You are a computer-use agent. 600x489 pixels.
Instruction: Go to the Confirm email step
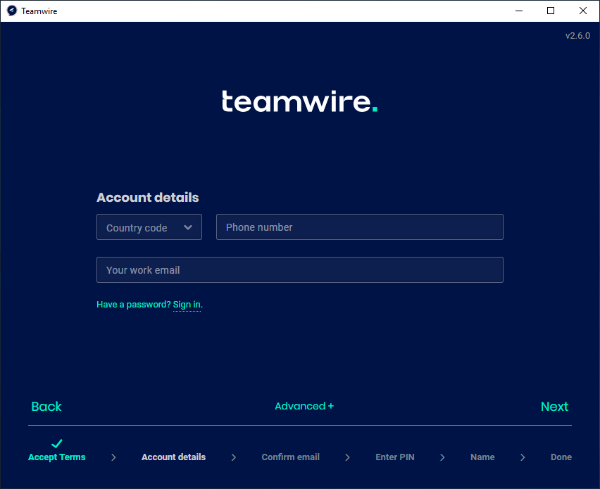290,457
